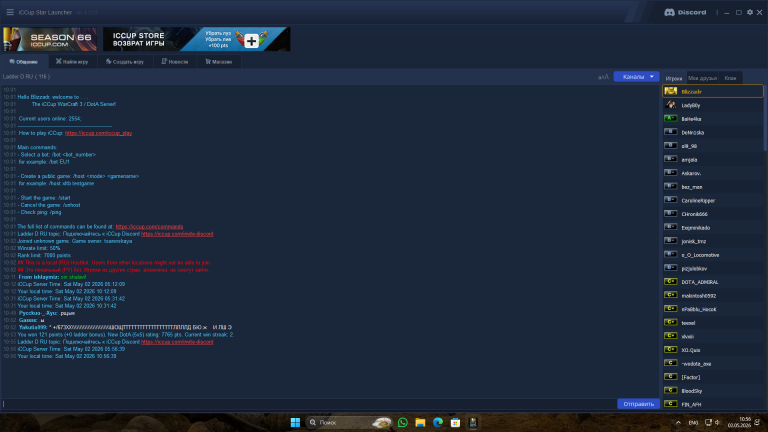Viewport: 768px width, 432px height.
Task: Open the Найти игру tab
Action: pos(72,62)
